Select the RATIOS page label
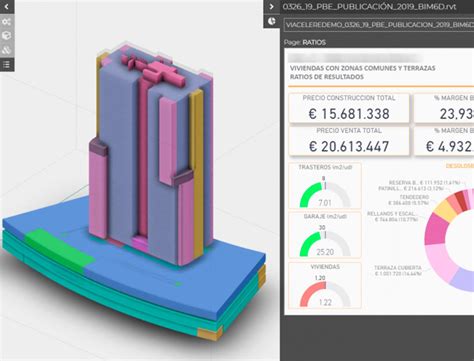This screenshot has height=361, width=474. point(314,42)
